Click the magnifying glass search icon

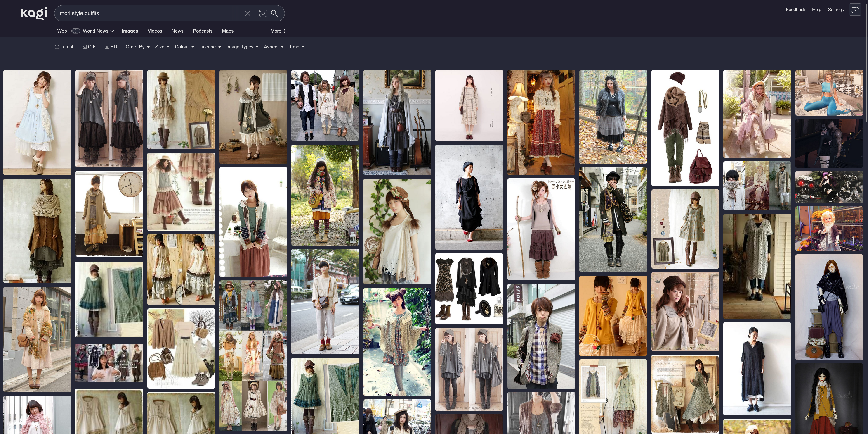(275, 13)
